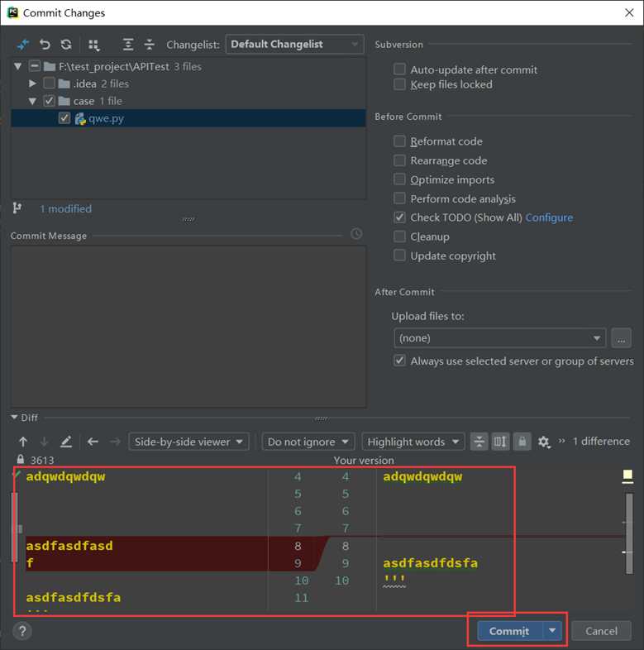Toggle the editor lock icon in diff toolbar
The width and height of the screenshot is (644, 650).
[522, 442]
